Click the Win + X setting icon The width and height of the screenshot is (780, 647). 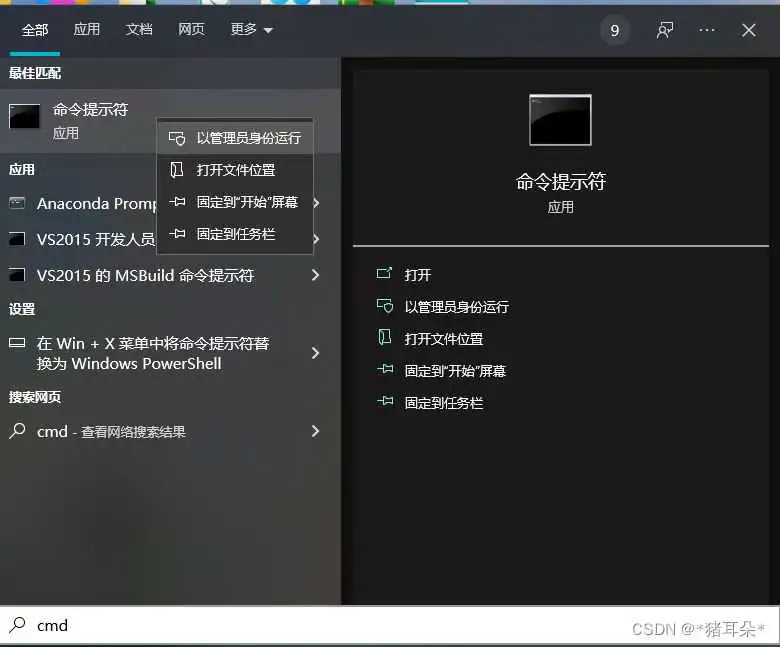click(x=17, y=343)
